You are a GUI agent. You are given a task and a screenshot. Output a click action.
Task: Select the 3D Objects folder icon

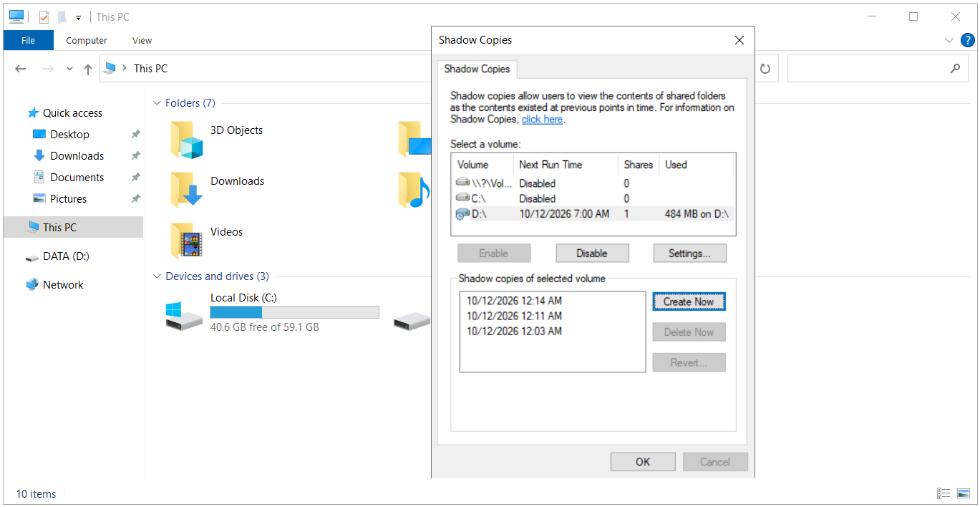[x=186, y=140]
